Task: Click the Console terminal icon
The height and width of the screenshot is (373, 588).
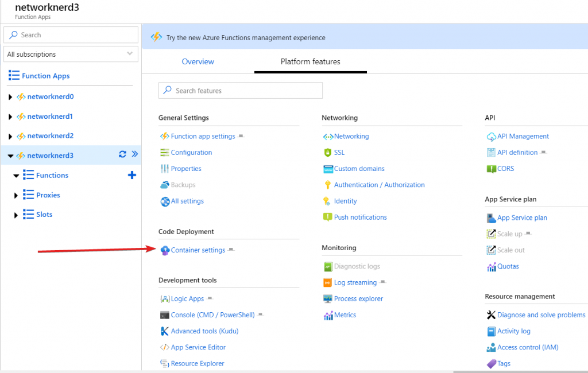Action: [165, 315]
